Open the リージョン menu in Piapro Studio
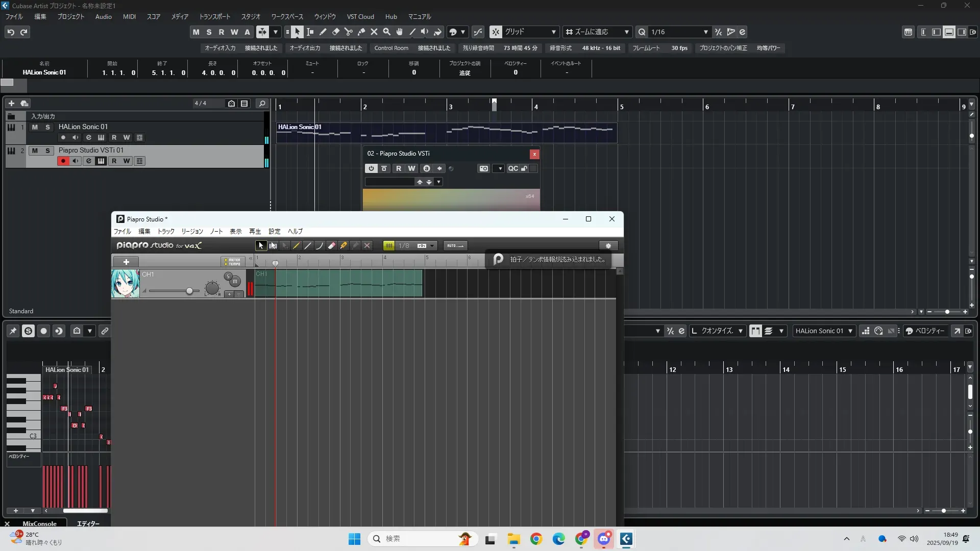The image size is (980, 551). (192, 232)
